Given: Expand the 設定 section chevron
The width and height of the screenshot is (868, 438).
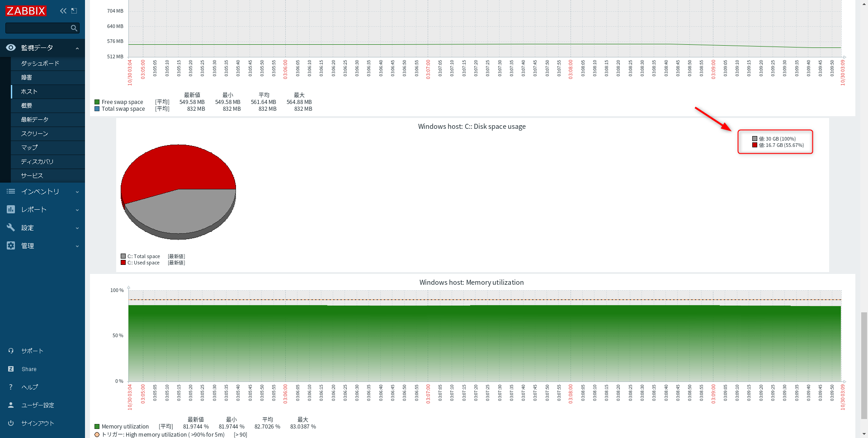Looking at the screenshot, I should [77, 228].
